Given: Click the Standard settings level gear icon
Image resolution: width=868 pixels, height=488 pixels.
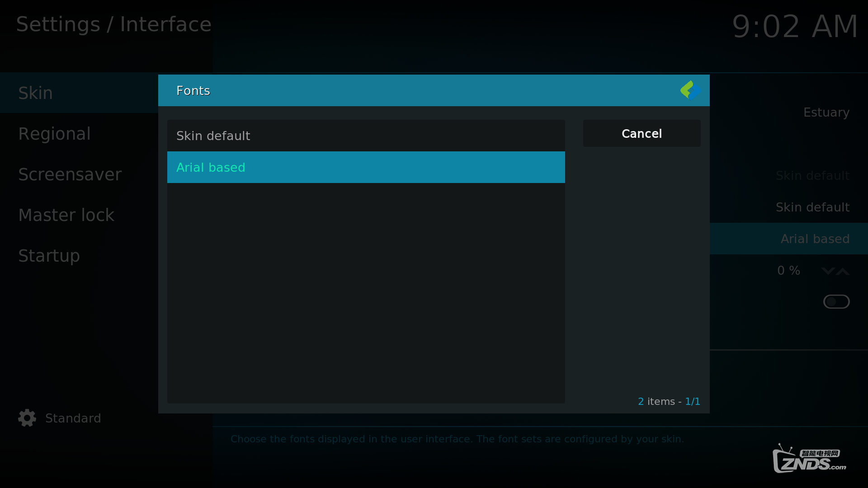Looking at the screenshot, I should [x=27, y=418].
